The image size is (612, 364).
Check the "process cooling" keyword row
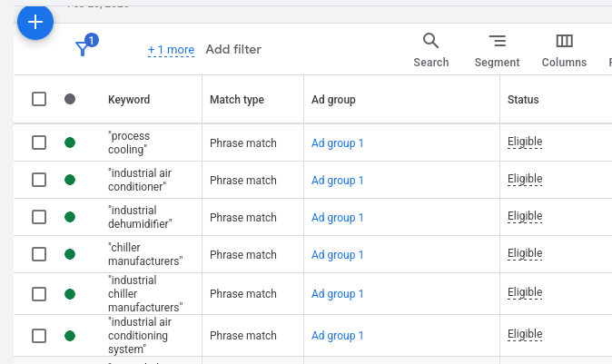tap(39, 143)
